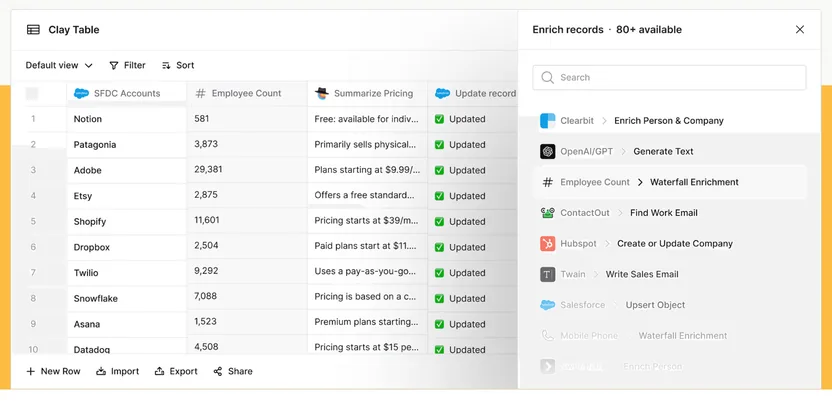Image resolution: width=832 pixels, height=401 pixels.
Task: Click the Summarize Pricing column icon
Action: [322, 93]
